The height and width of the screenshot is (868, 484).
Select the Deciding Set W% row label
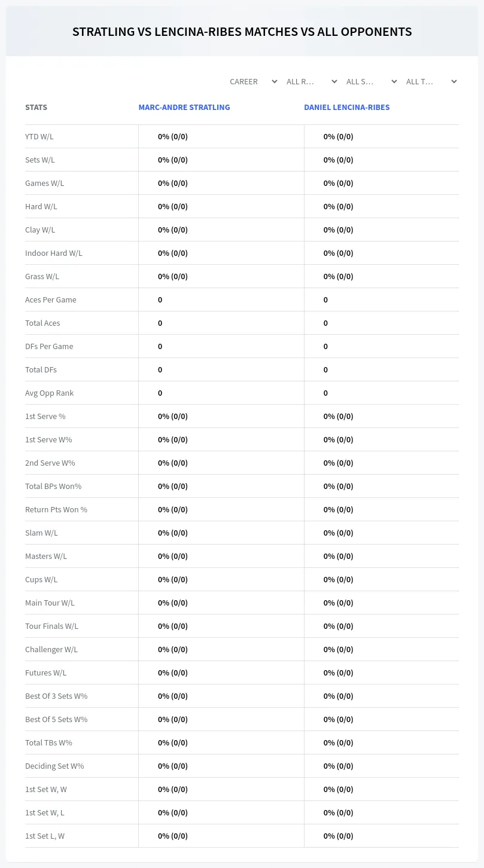tap(54, 766)
